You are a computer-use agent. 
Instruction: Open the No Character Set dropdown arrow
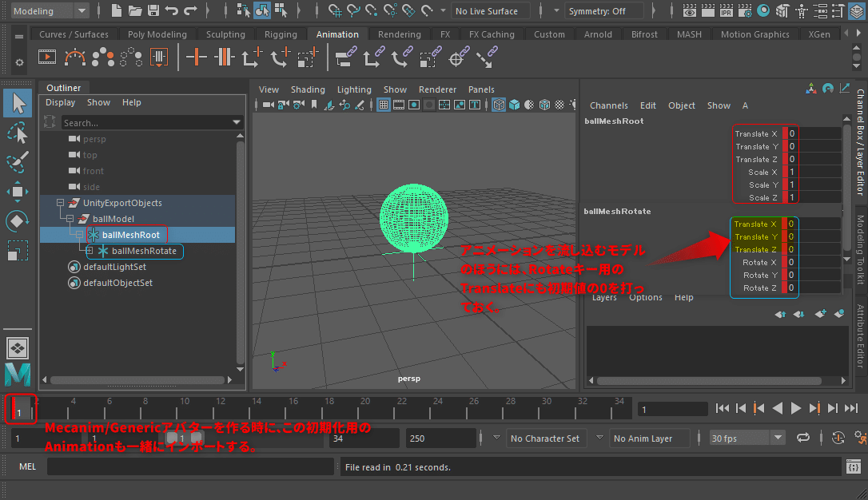tap(496, 438)
